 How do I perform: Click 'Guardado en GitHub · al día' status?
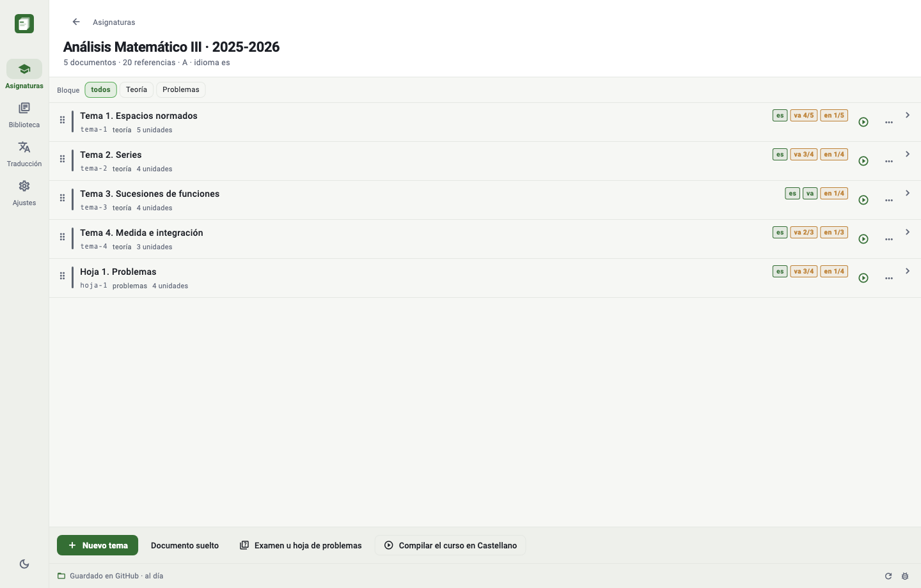110,576
